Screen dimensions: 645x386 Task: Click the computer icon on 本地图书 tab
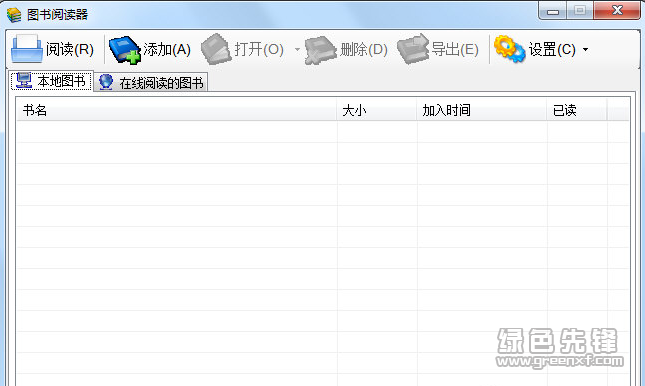tap(24, 80)
